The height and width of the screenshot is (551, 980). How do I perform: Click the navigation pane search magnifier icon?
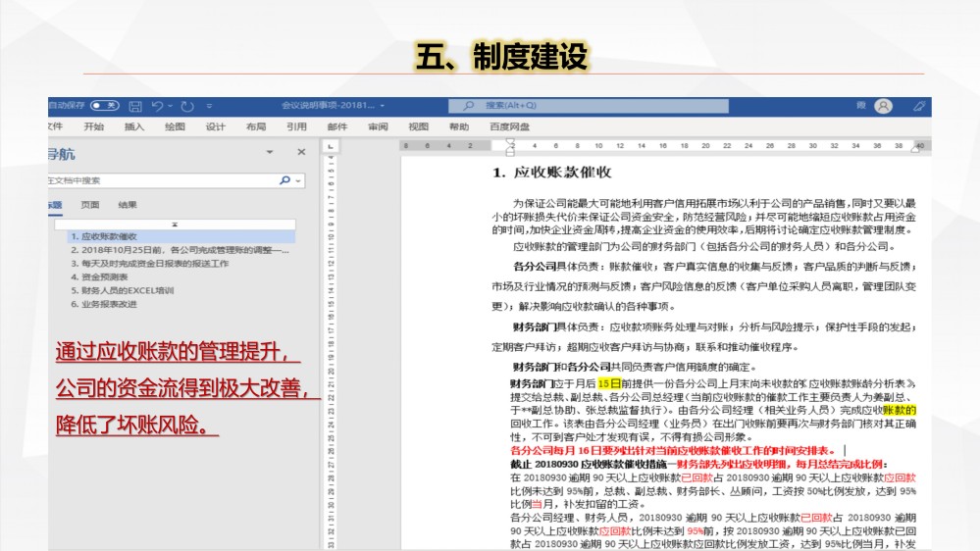coord(285,180)
